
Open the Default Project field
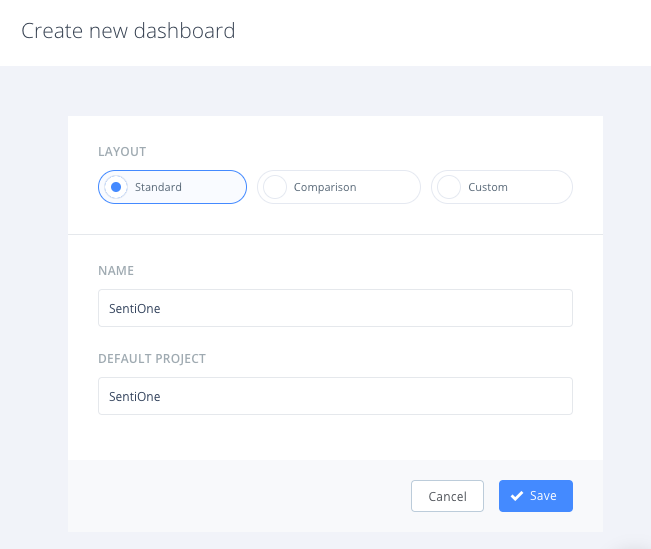coord(335,396)
